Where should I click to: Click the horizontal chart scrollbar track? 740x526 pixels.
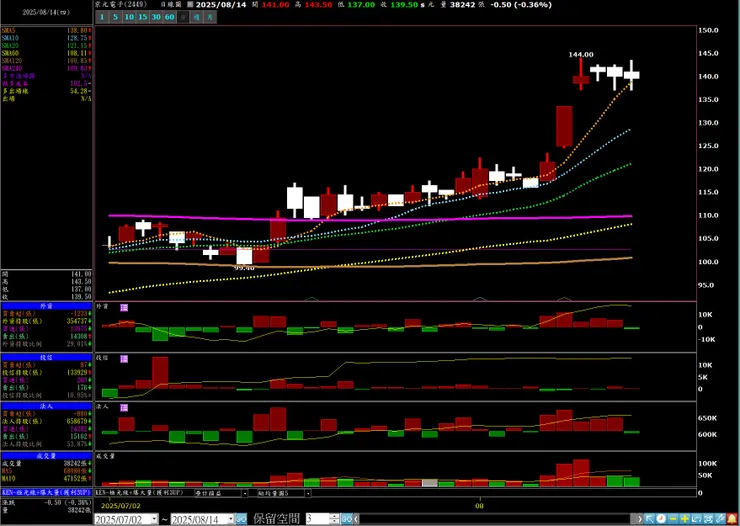(x=496, y=519)
